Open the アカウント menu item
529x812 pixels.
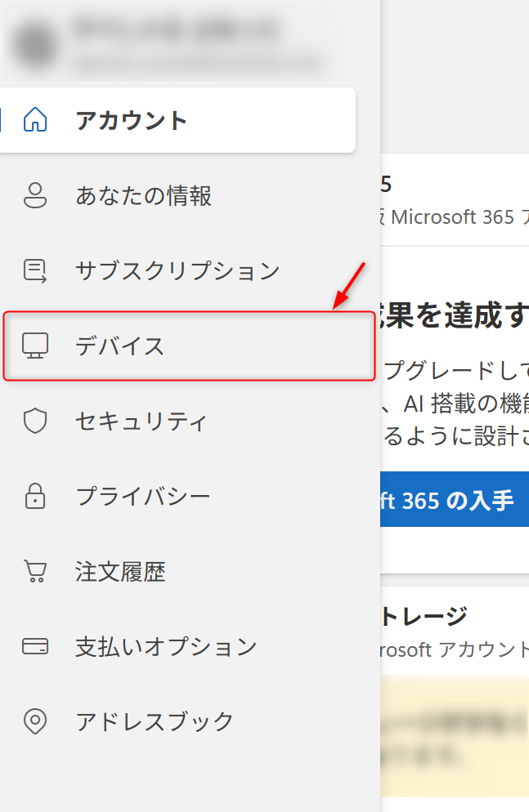(132, 121)
